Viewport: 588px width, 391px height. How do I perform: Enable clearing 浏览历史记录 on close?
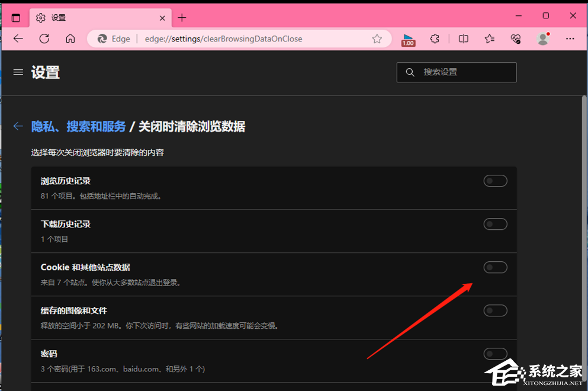point(495,181)
